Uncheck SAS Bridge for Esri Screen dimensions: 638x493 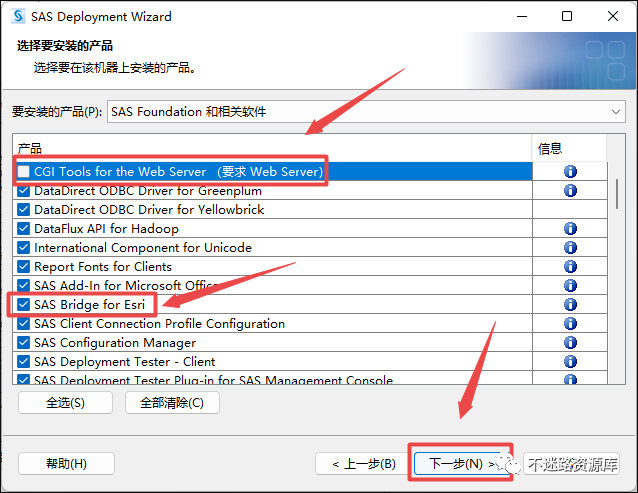[24, 304]
